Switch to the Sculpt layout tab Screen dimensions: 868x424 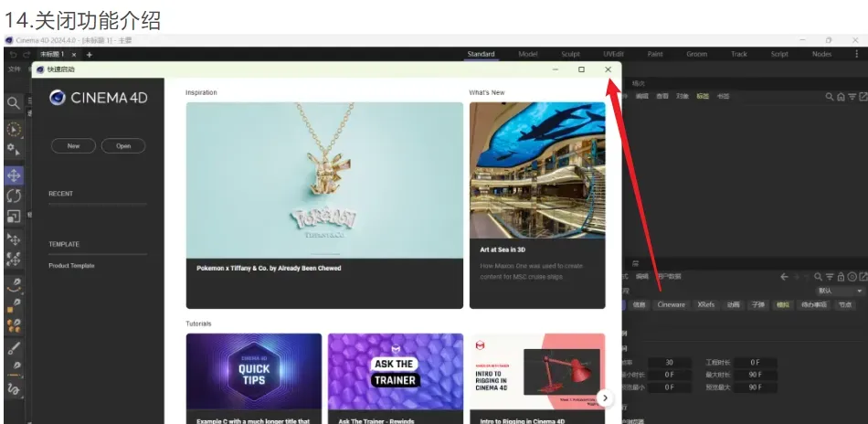point(570,54)
